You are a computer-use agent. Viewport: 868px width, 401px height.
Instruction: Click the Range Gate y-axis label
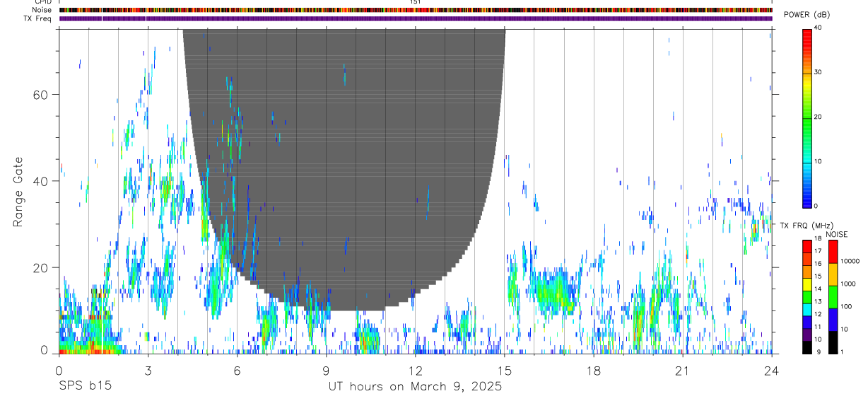point(18,192)
